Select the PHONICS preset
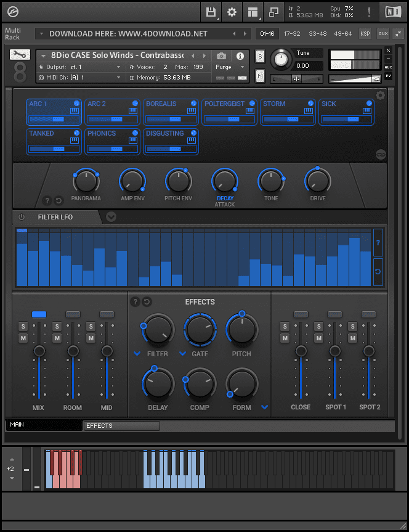Image resolution: width=409 pixels, height=532 pixels. (112, 142)
